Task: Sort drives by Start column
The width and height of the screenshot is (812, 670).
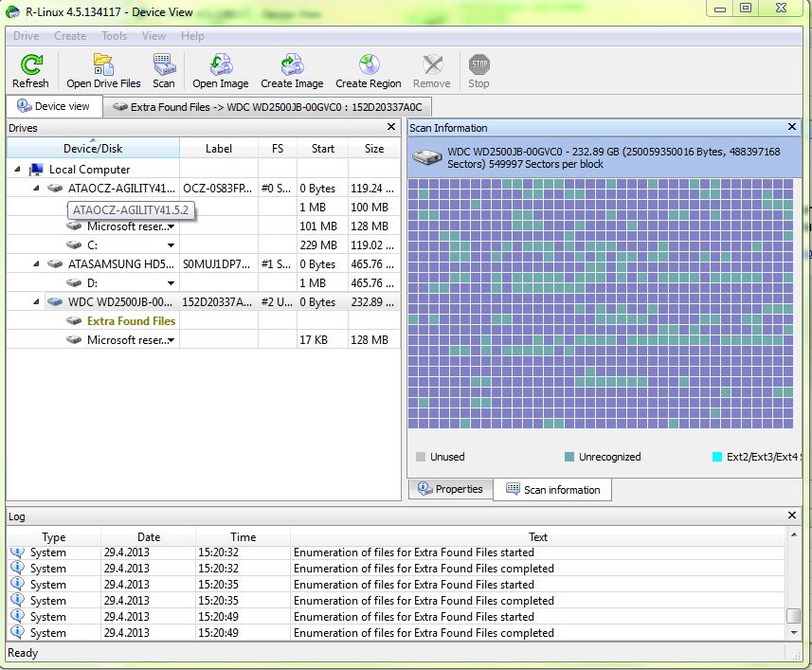Action: (323, 148)
